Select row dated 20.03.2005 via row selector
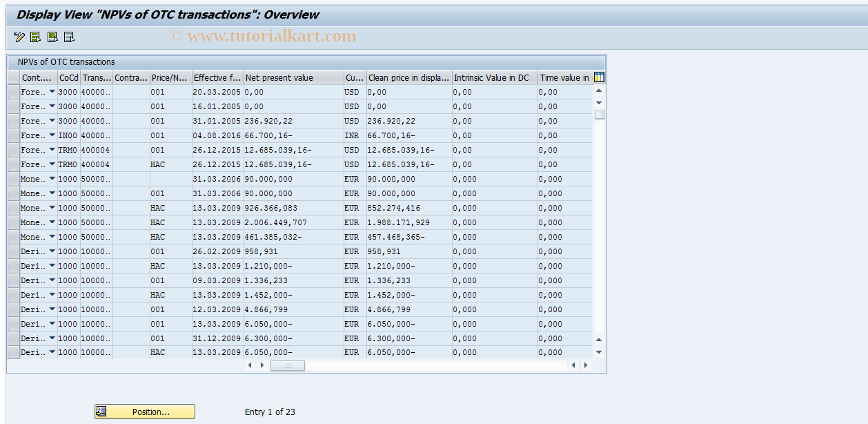 14,92
